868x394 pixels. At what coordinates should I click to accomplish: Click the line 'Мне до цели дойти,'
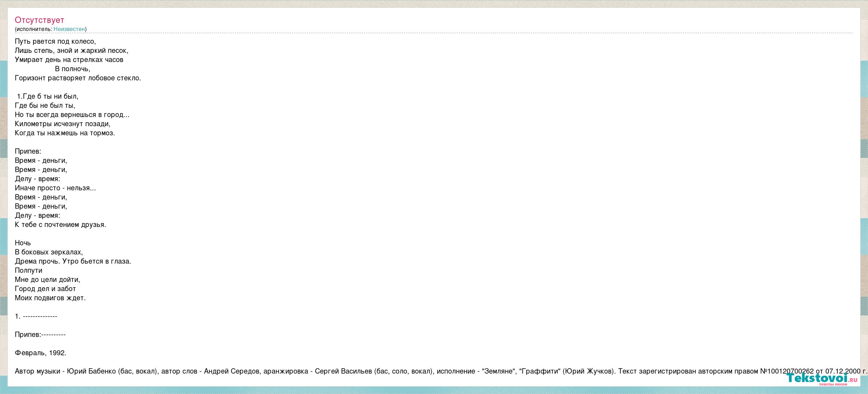(48, 279)
